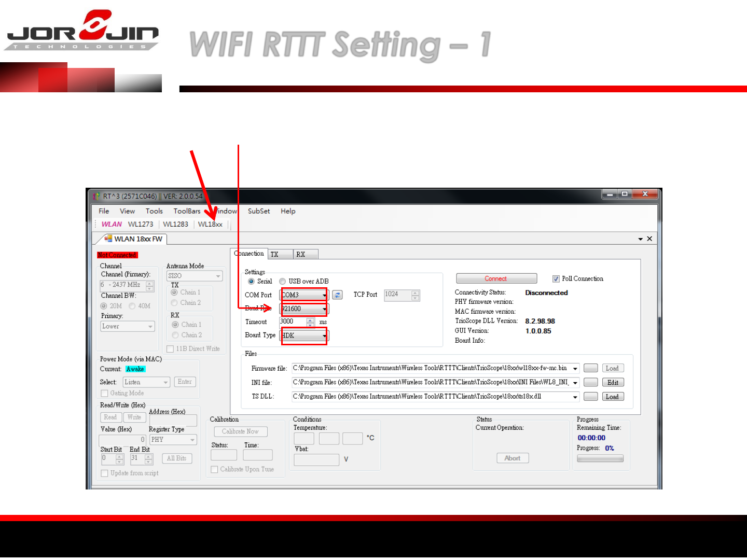Click the Write register button
The image size is (747, 560).
point(134,417)
